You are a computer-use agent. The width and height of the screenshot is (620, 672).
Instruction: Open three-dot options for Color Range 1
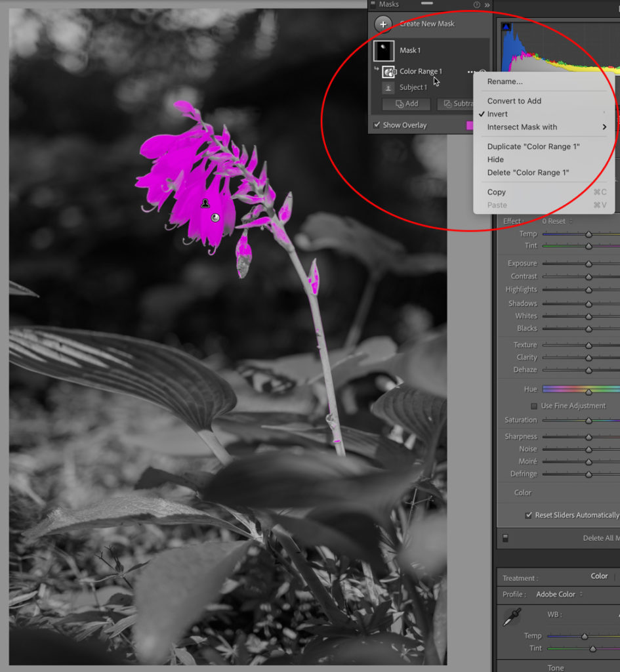click(x=470, y=72)
